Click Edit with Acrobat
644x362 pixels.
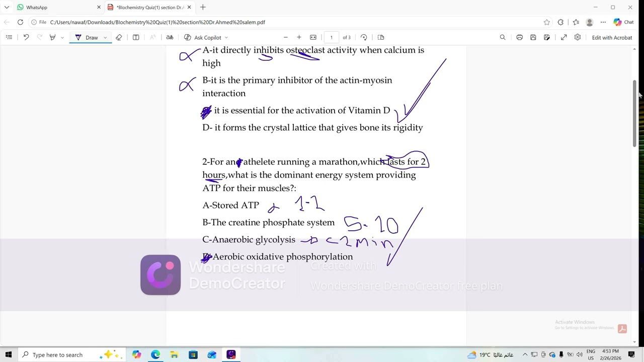[612, 38]
